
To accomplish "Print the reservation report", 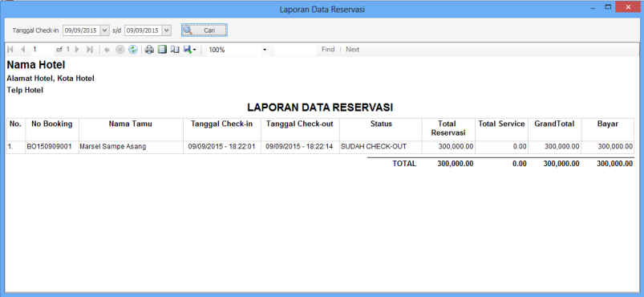I will (x=149, y=49).
